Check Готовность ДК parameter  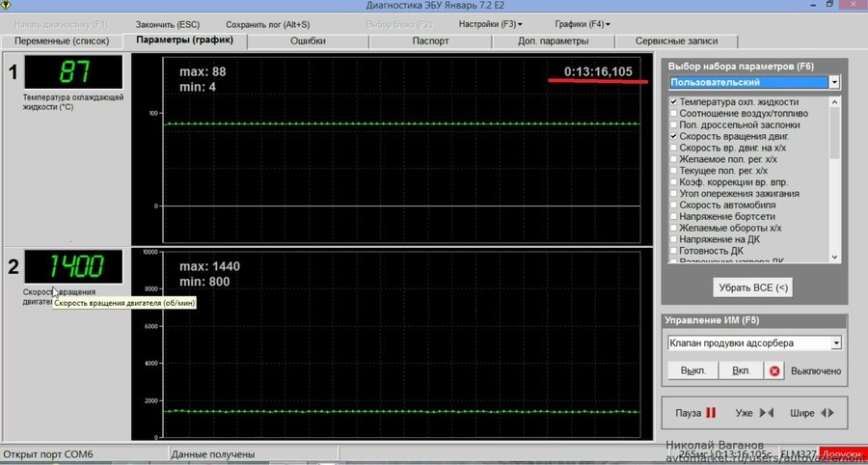coord(674,251)
